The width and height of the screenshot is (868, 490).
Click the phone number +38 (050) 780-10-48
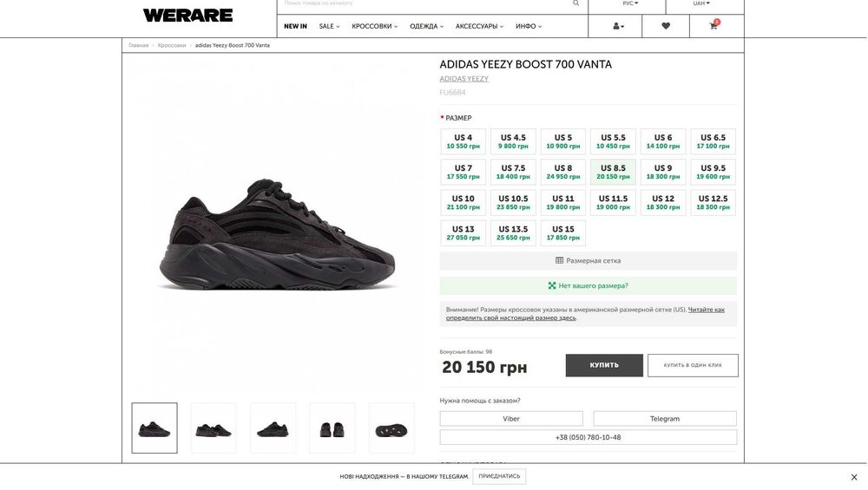[588, 437]
